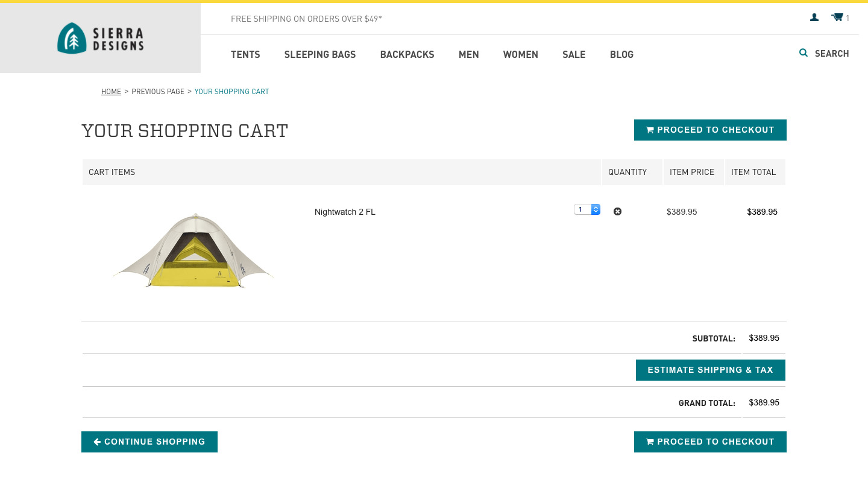Open the user account icon
868x479 pixels.
814,17
